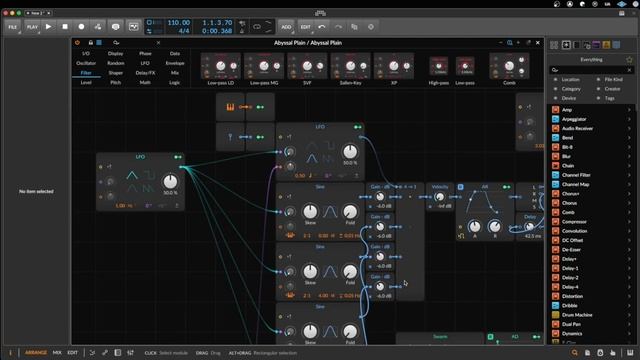Select the Delay/FX module category
This screenshot has width=640, height=360.
pyautogui.click(x=145, y=73)
